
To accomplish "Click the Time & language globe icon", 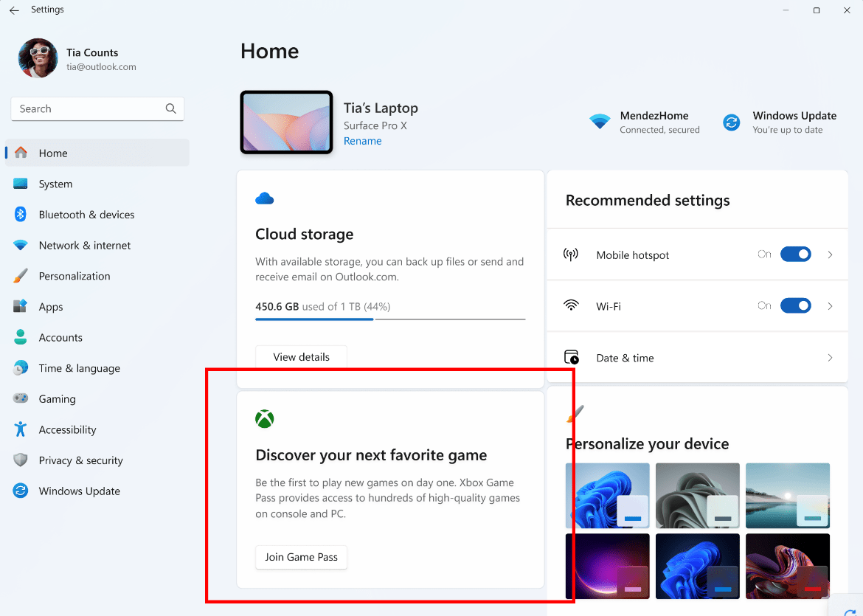I will coord(21,367).
